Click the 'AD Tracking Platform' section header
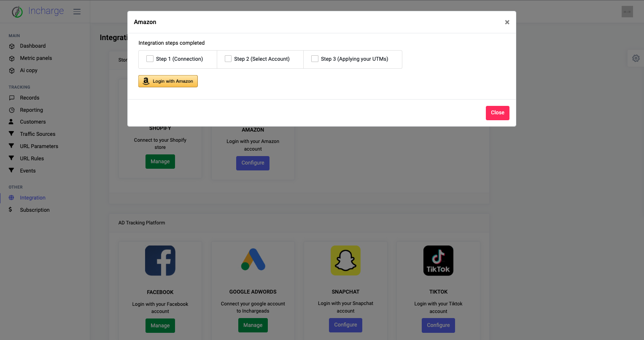 click(142, 223)
